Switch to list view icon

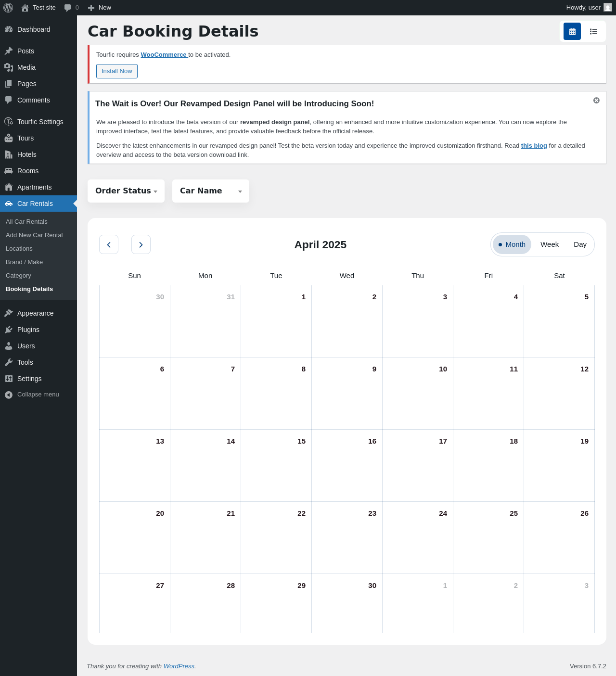(594, 31)
